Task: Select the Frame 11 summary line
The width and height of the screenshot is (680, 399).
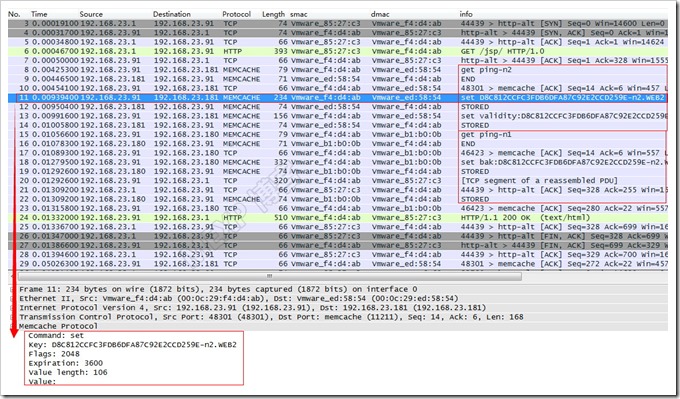Action: point(218,289)
